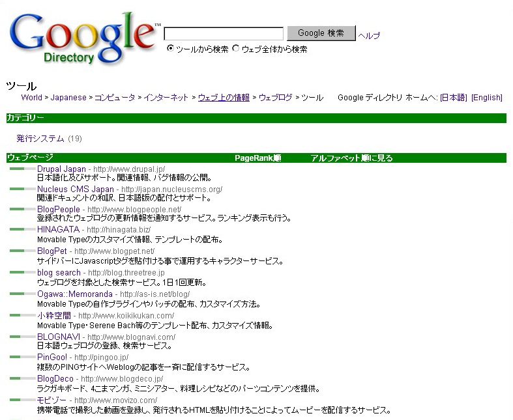
Task: Click the PageRank bar beside HINAGATA
Action: click(x=23, y=229)
